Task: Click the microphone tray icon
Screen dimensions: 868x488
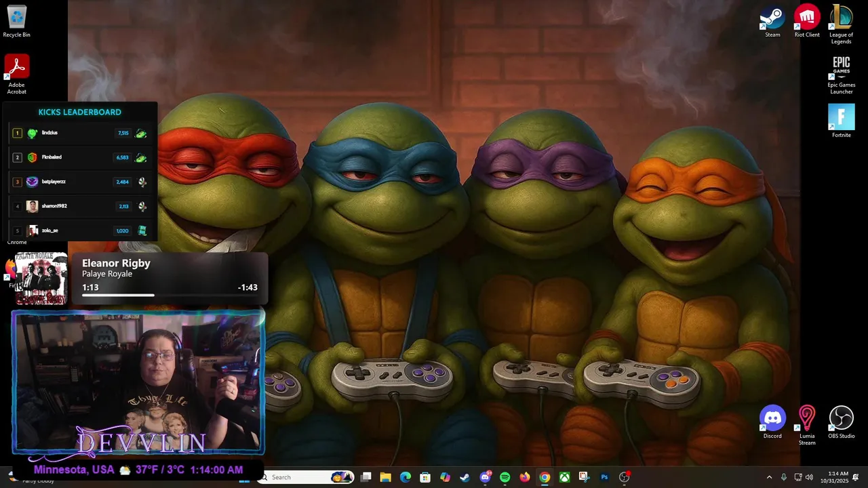Action: (x=784, y=477)
